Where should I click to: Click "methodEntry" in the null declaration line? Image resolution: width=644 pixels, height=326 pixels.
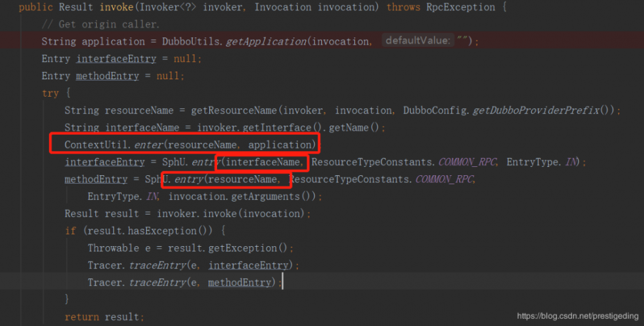tap(108, 76)
